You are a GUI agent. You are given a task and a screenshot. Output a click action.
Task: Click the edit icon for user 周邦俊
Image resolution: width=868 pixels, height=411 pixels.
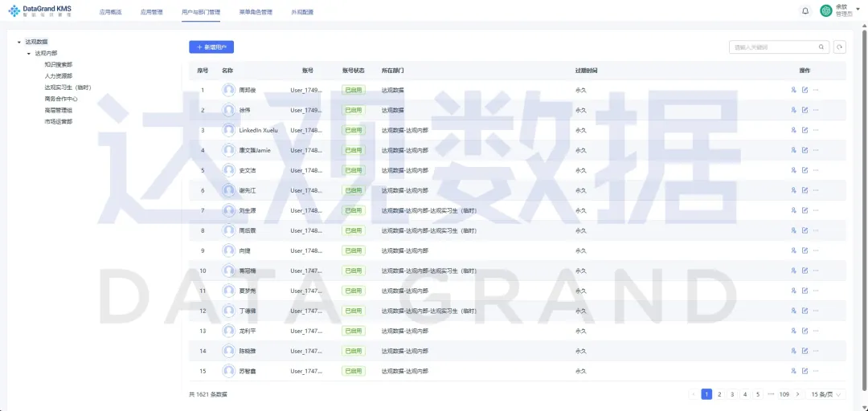(805, 90)
